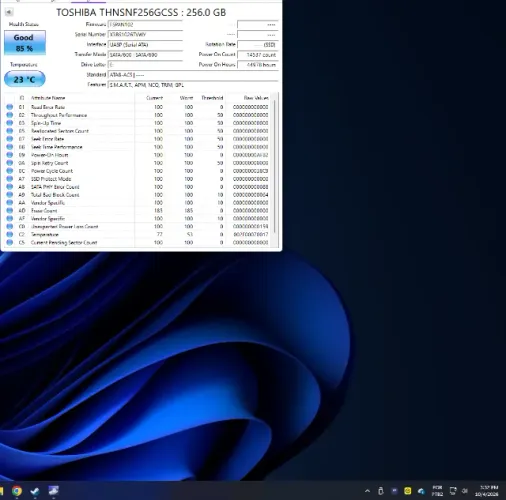Click the USB safely remove tray icon
This screenshot has width=506, height=500.
(381, 491)
